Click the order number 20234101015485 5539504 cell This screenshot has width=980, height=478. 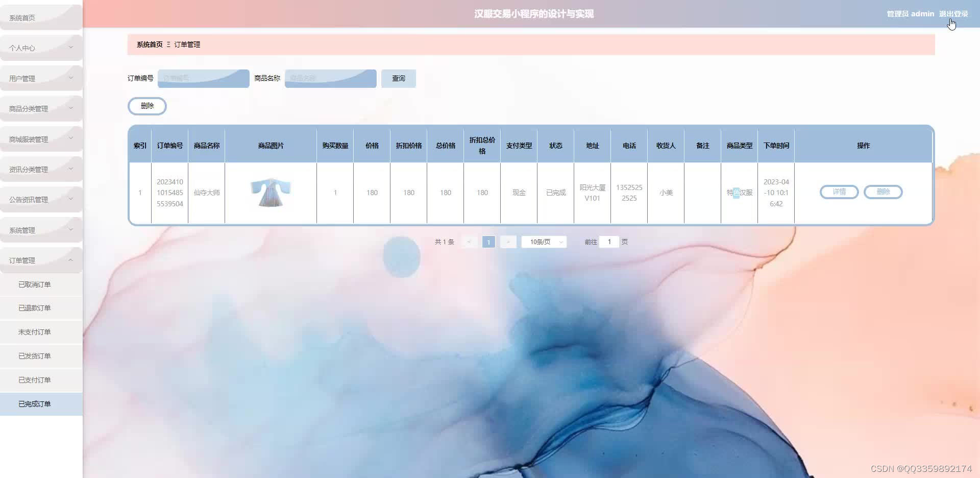170,193
